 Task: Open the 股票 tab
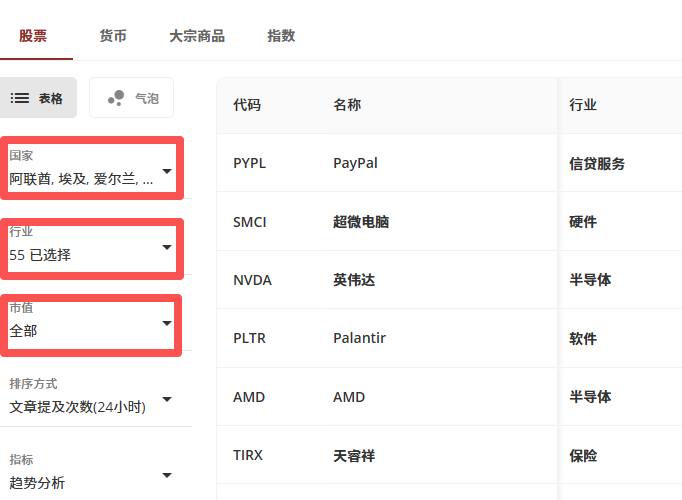(x=33, y=36)
